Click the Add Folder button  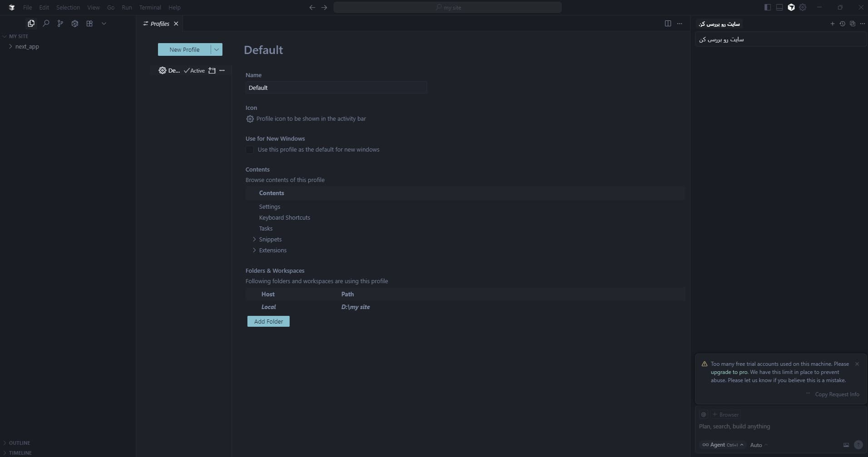pos(268,321)
